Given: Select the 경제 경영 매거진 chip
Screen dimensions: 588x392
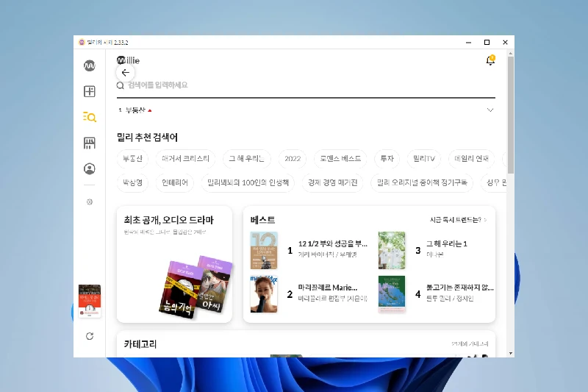Looking at the screenshot, I should coord(333,182).
